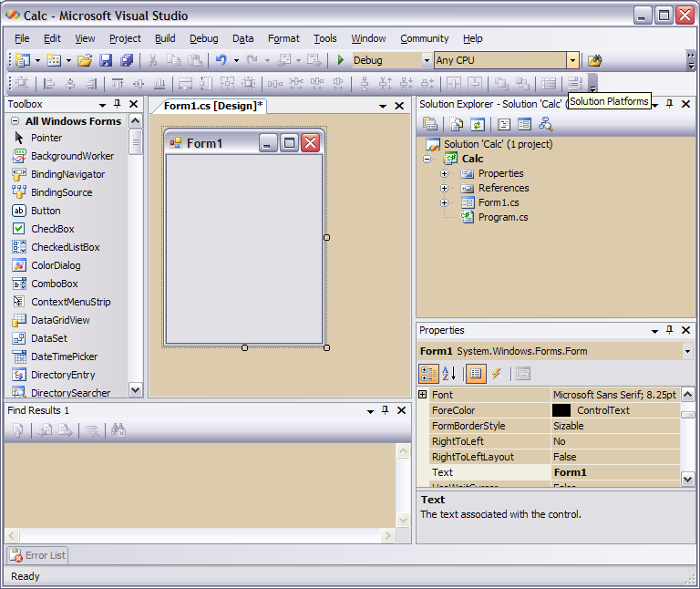This screenshot has height=589, width=700.
Task: Open the Community menu
Action: [424, 39]
